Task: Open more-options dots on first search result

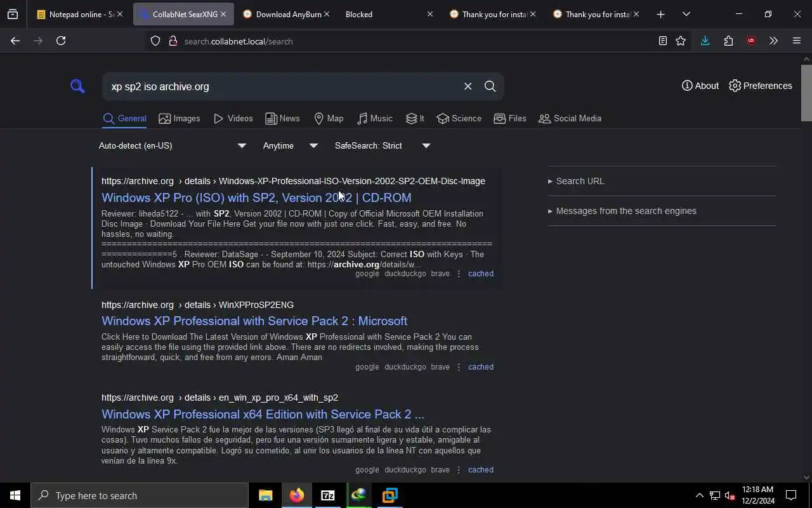Action: (459, 274)
